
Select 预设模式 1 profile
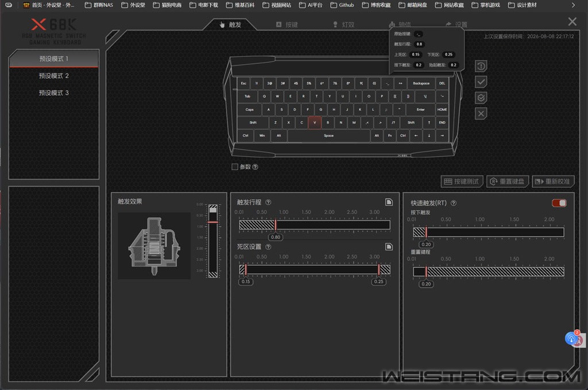pos(53,59)
